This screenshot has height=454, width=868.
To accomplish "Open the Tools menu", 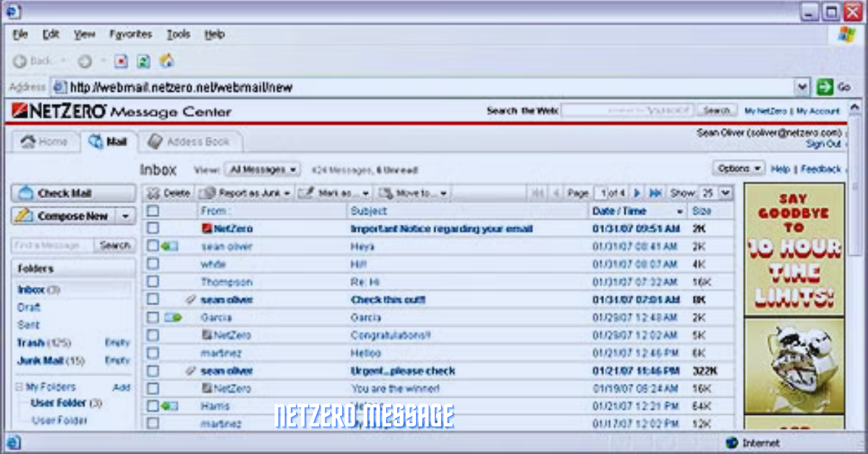I will [178, 34].
